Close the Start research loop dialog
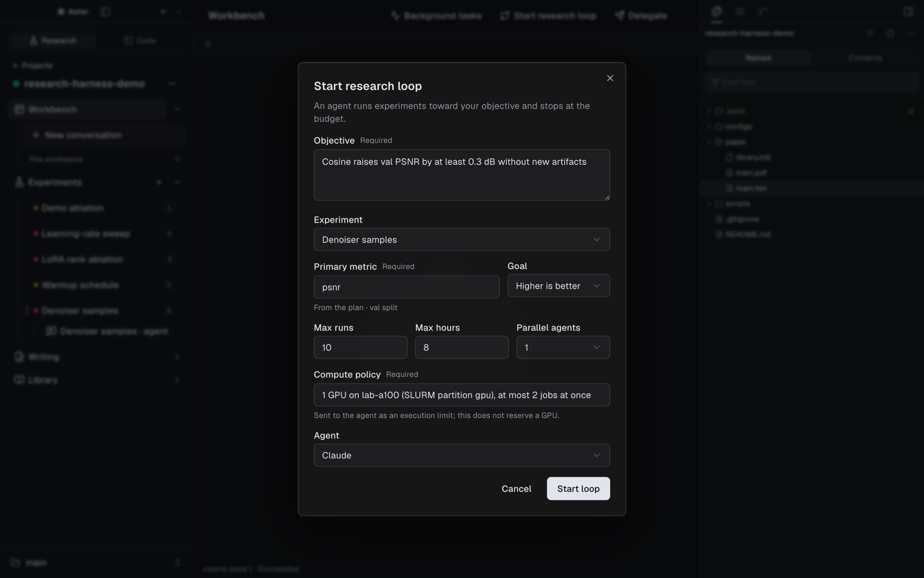924x578 pixels. tap(610, 78)
